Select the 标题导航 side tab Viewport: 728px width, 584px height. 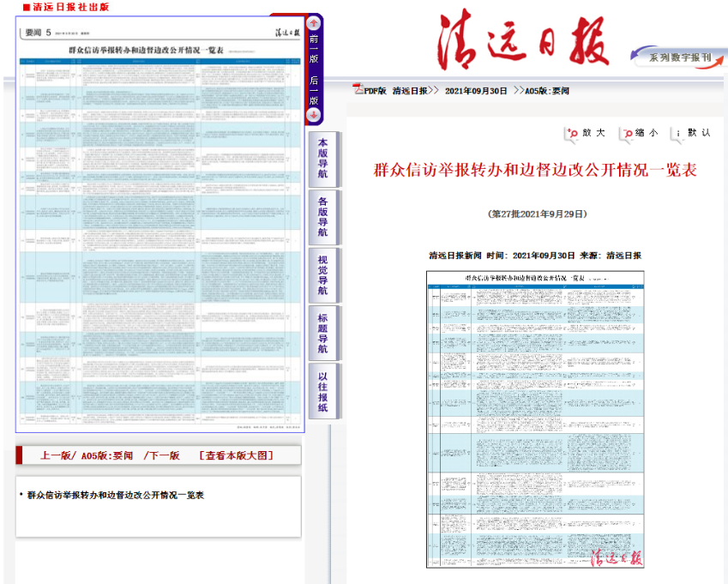tap(322, 333)
